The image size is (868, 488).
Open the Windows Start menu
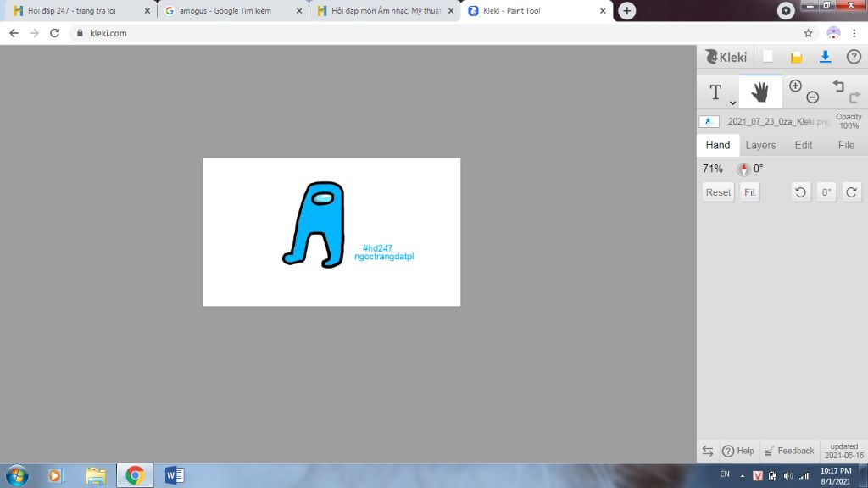click(x=17, y=475)
